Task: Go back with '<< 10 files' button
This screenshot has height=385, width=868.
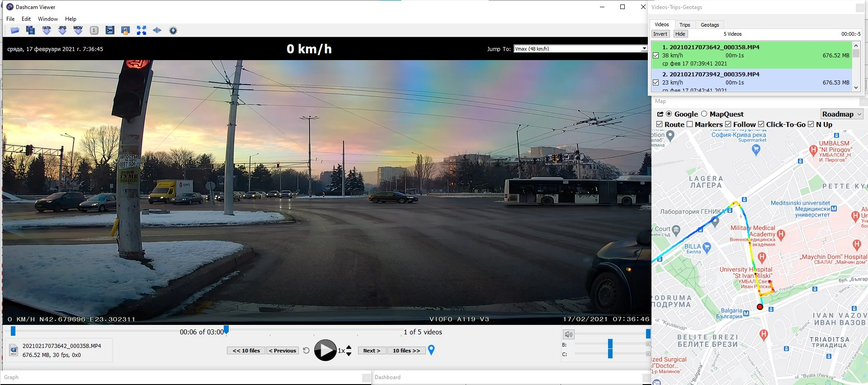Action: pyautogui.click(x=246, y=351)
